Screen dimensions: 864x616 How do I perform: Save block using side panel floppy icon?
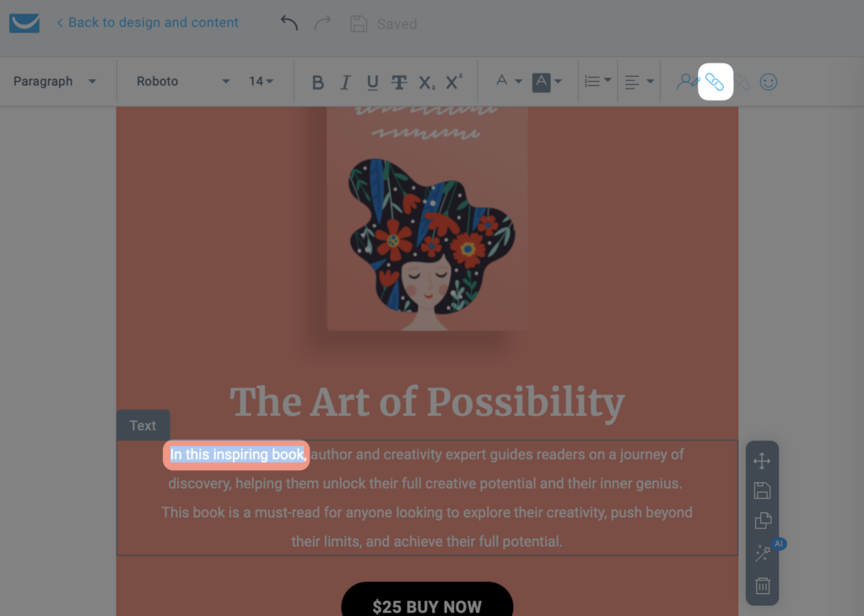[x=762, y=490]
